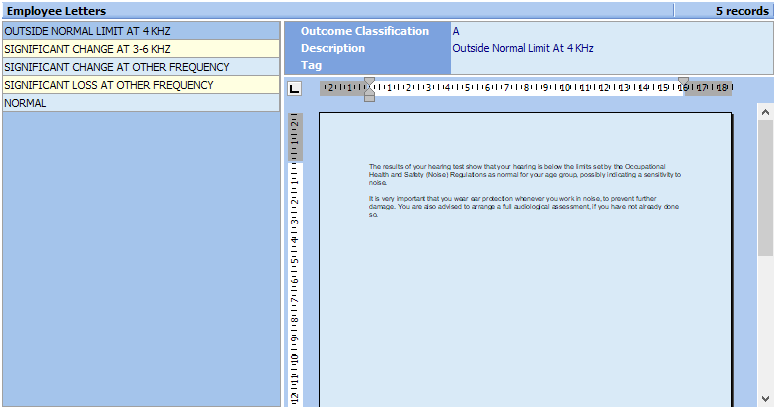
Task: Click the left indent marker on ruler
Action: click(x=369, y=90)
